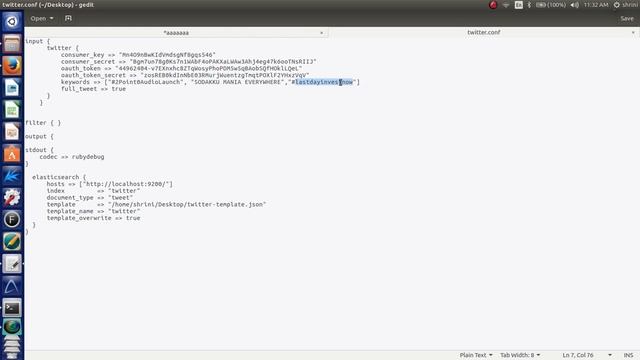Viewport: 640px width, 360px height.
Task: Launch Terminal from the dock
Action: pyautogui.click(x=12, y=308)
